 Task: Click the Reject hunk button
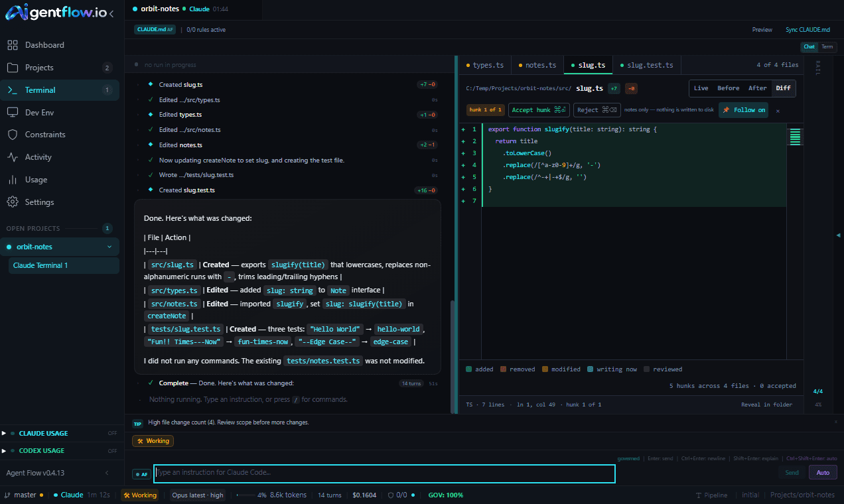pos(597,110)
